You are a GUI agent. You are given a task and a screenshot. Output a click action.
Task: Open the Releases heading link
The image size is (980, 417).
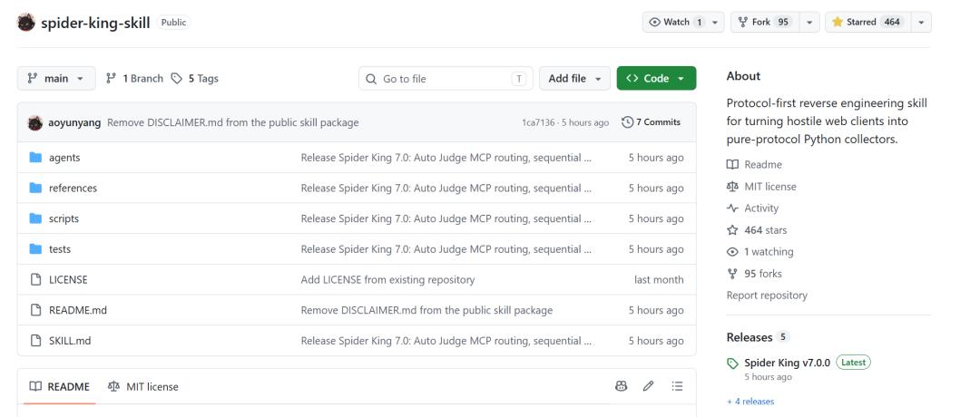coord(750,337)
